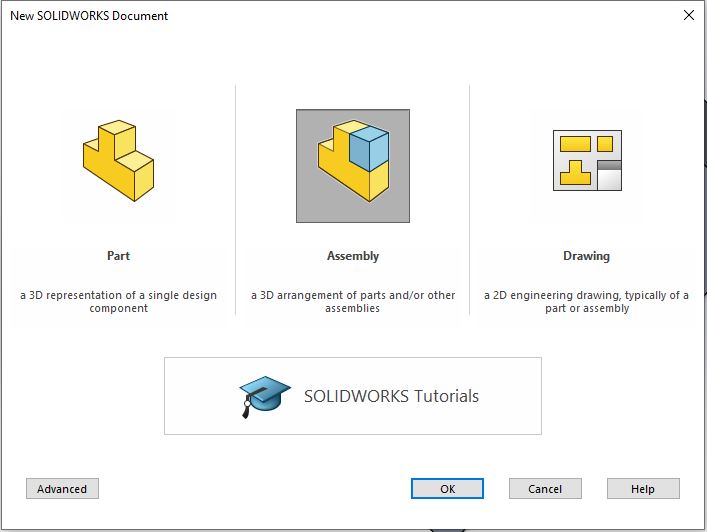Select the Drawing document icon
The height and width of the screenshot is (532, 707).
coord(588,161)
